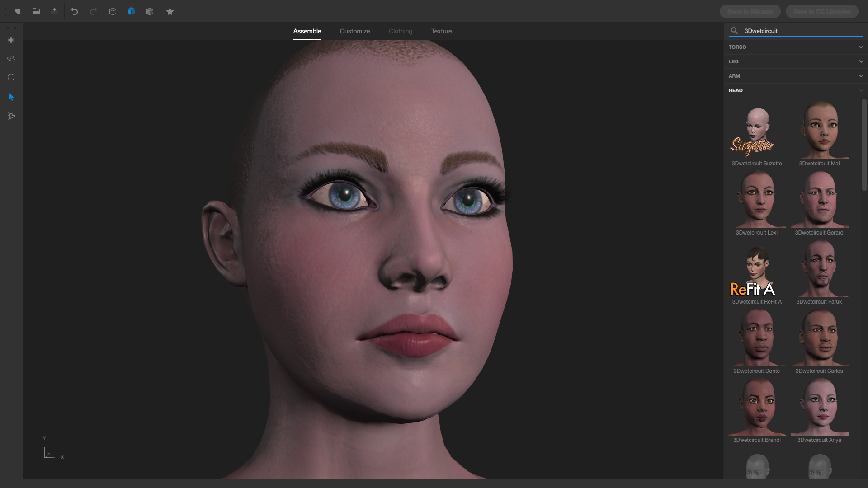This screenshot has height=488, width=868.
Task: Click the '3Dwetcircuit Anya' caption text
Action: coord(819,440)
